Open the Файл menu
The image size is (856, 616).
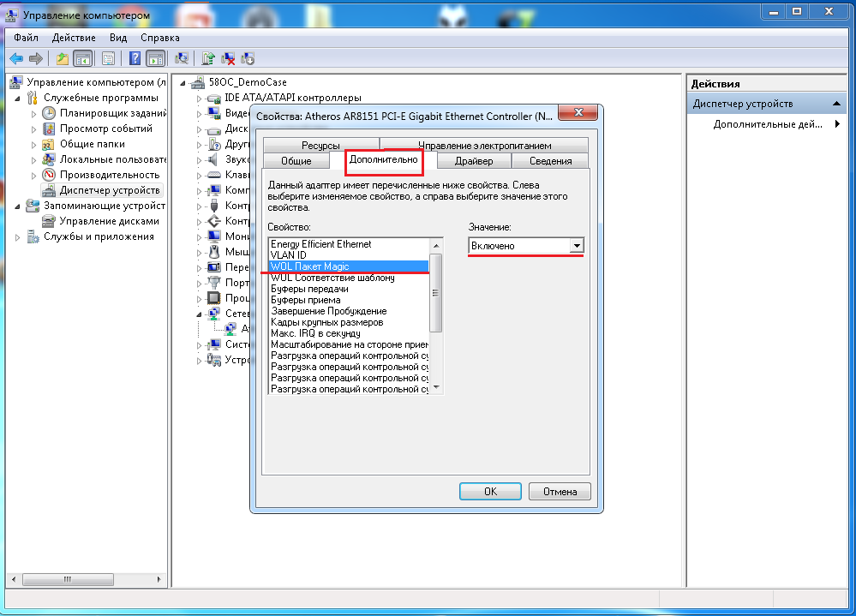pyautogui.click(x=27, y=38)
